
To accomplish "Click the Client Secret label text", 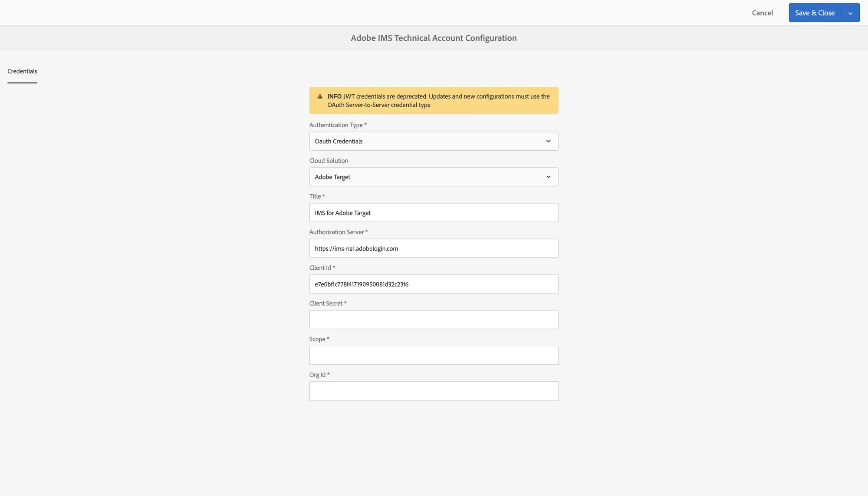I will [x=326, y=304].
